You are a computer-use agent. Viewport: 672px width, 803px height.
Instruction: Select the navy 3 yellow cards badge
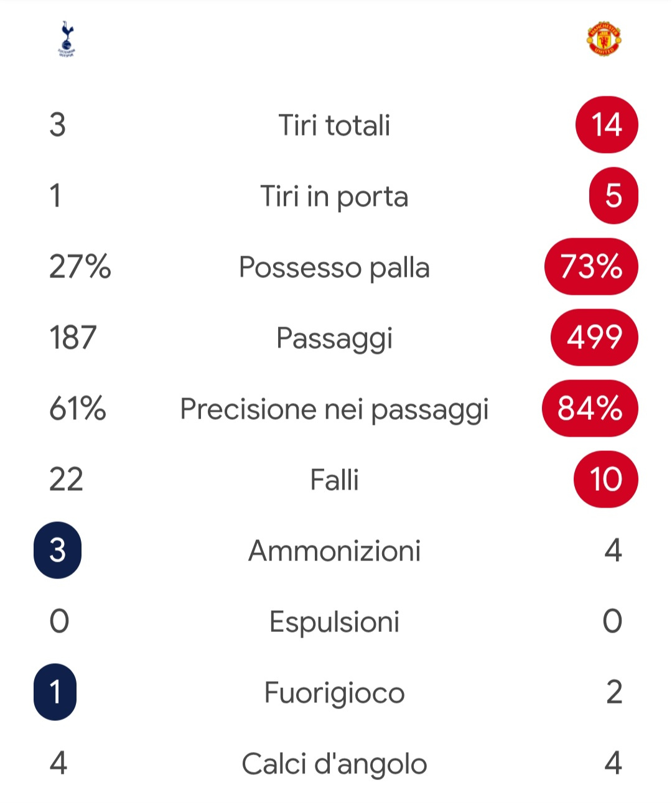tap(57, 550)
